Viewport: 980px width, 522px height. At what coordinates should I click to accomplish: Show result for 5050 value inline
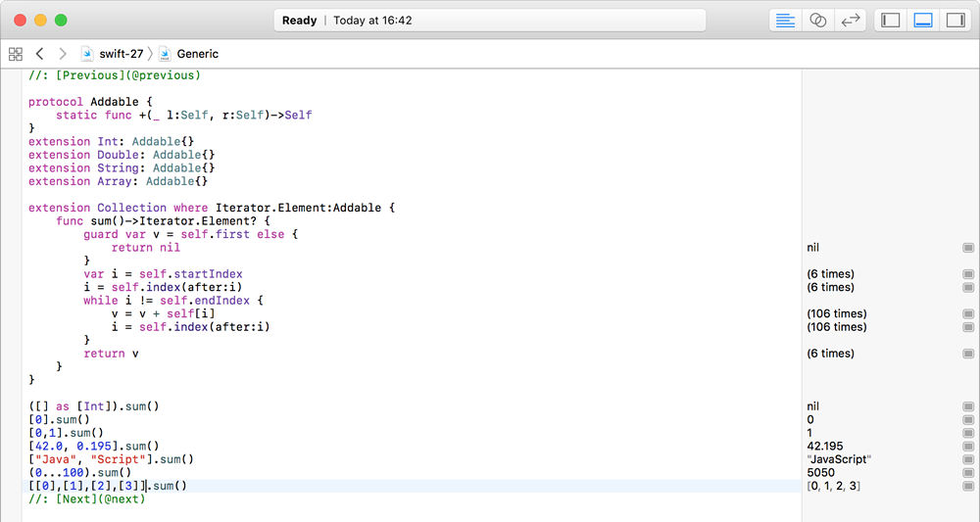[968, 473]
